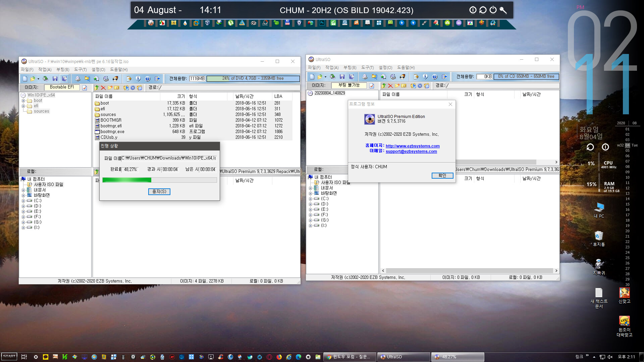Click Make CD image icon in left UltraISO
Image resolution: width=644 pixels, height=362 pixels.
tap(78, 79)
